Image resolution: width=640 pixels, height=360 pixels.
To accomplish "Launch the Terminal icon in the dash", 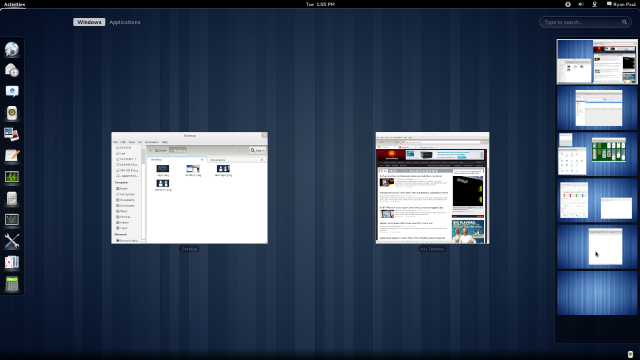I will point(12,220).
